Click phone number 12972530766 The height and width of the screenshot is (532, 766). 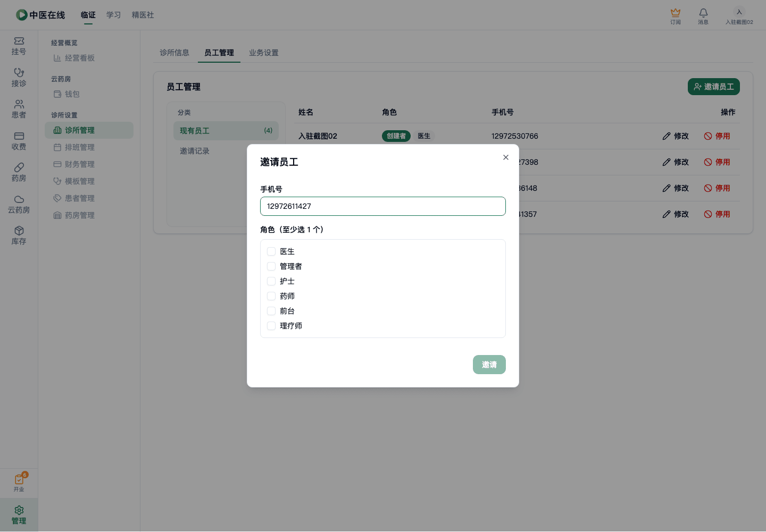(515, 136)
